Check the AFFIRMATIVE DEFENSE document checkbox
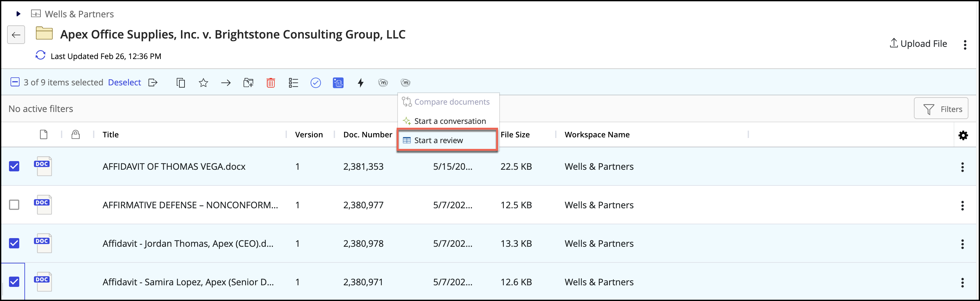 click(x=14, y=205)
